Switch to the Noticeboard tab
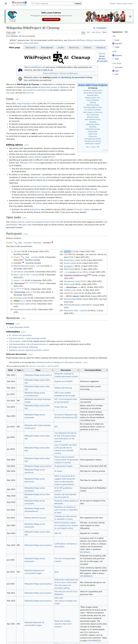The image size is (138, 644). [47, 48]
